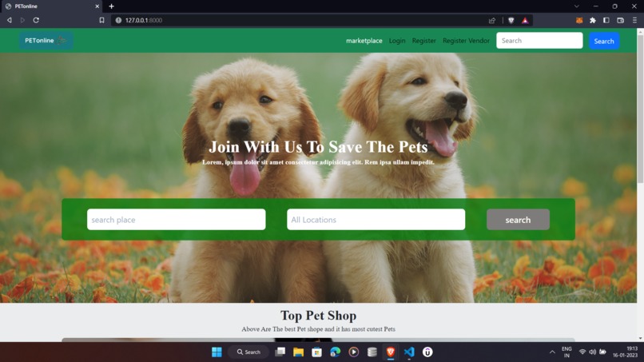Open the browser hamburger menu
Screen dimensions: 644x362
pyautogui.click(x=634, y=20)
